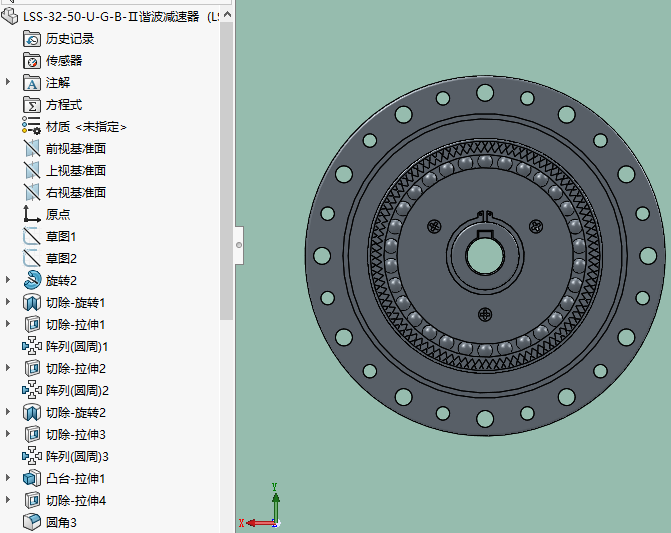Click the 方程式 equations folder icon
The image size is (671, 533).
(x=32, y=105)
